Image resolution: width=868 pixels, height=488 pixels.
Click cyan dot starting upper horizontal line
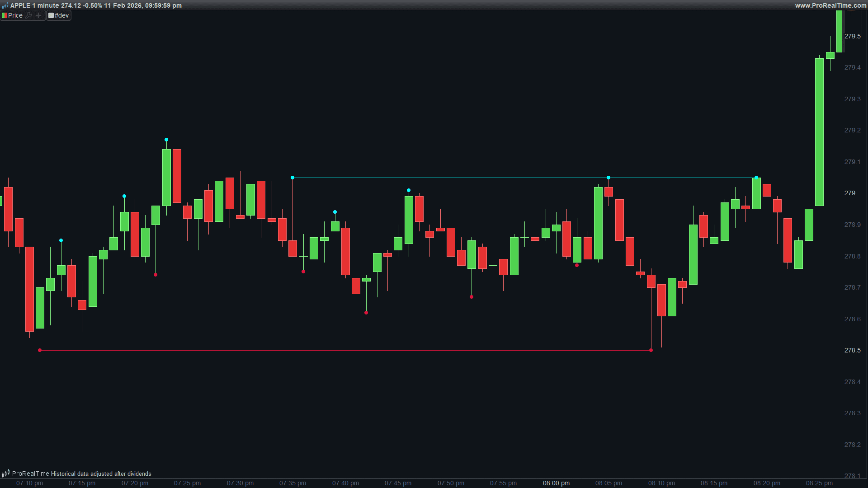tap(292, 178)
